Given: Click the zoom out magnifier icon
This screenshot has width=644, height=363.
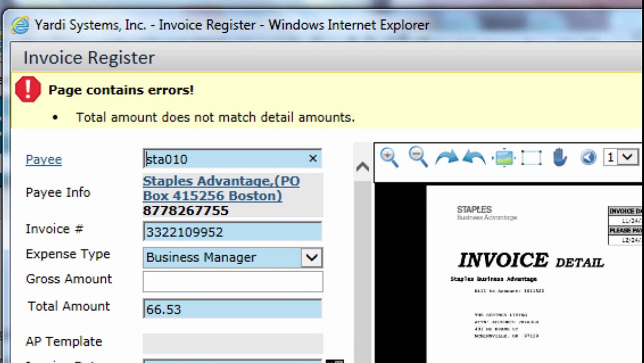Looking at the screenshot, I should tap(418, 157).
